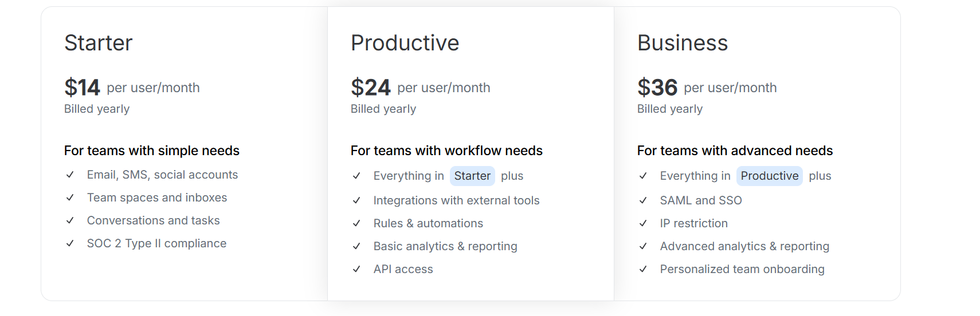Click Team spaces and inboxes feature
The image size is (980, 316).
click(x=156, y=197)
